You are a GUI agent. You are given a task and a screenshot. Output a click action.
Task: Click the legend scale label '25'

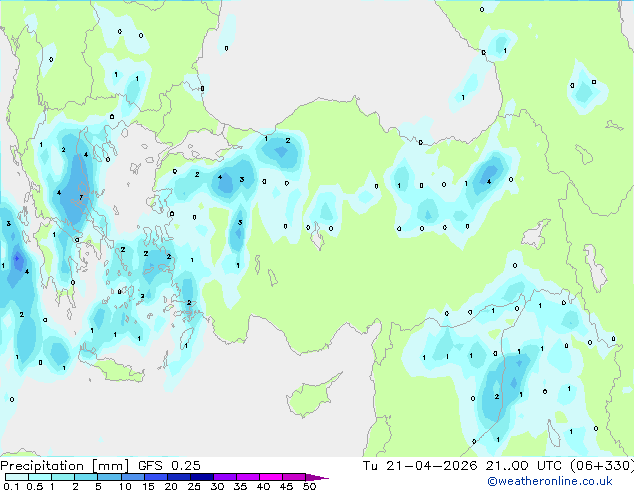[x=194, y=486]
